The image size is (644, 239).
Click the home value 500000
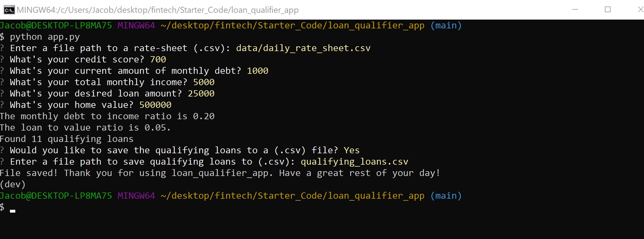pyautogui.click(x=155, y=105)
